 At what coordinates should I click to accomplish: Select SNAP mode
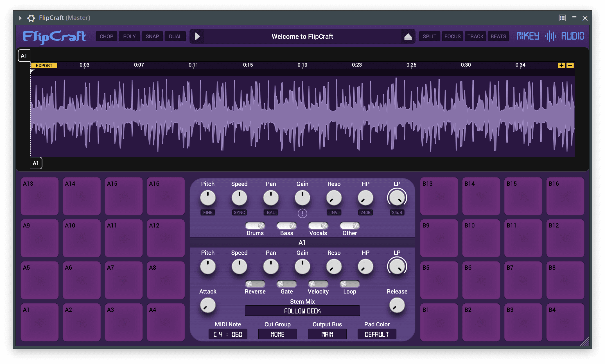[x=152, y=37]
